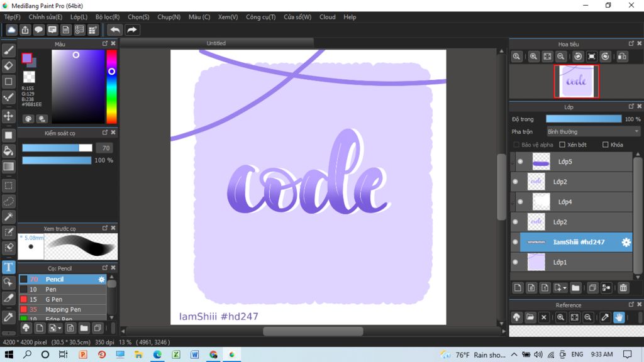
Task: Hide the Lớp4 layer
Action: [x=520, y=202]
